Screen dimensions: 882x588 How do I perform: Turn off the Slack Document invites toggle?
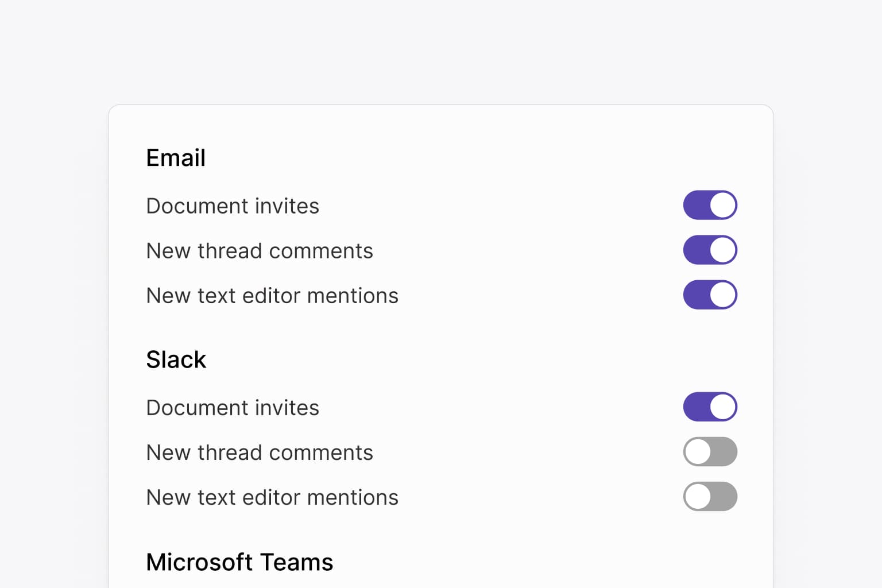(x=710, y=406)
